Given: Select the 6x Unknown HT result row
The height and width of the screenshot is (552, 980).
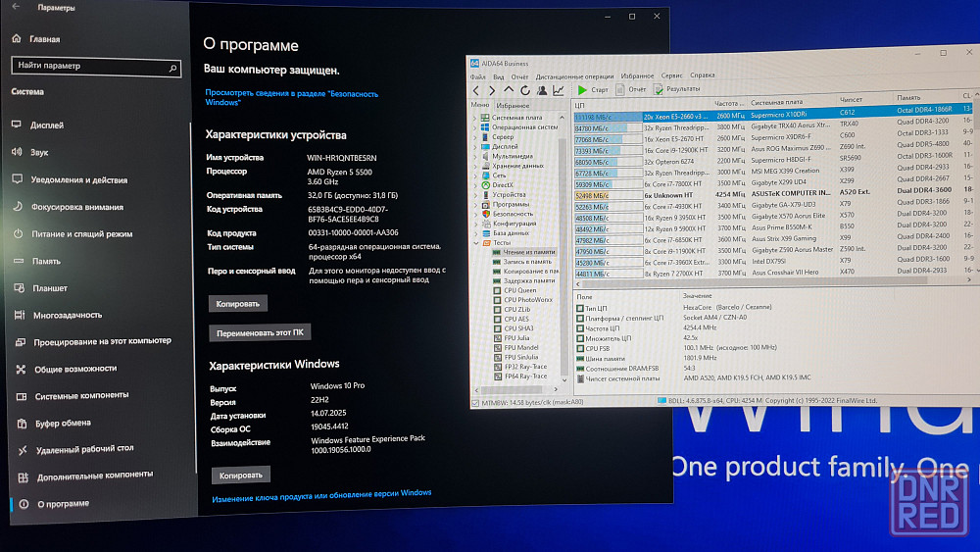Looking at the screenshot, I should coord(772,194).
